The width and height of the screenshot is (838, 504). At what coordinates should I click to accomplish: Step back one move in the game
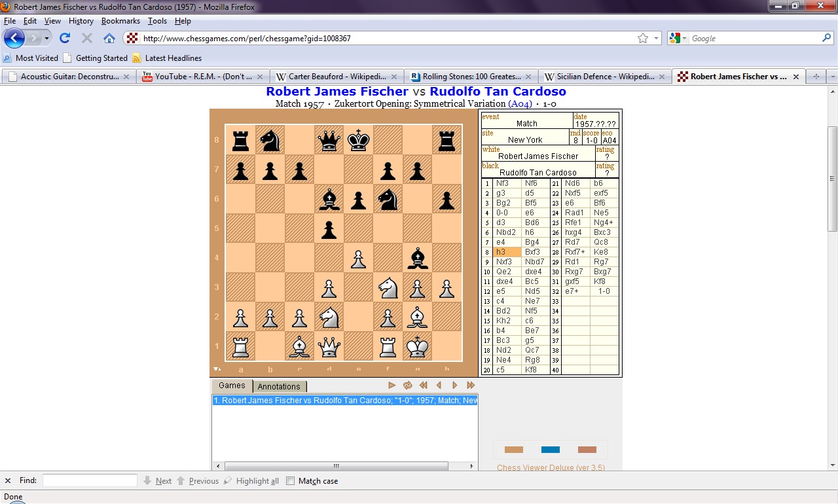(x=439, y=386)
